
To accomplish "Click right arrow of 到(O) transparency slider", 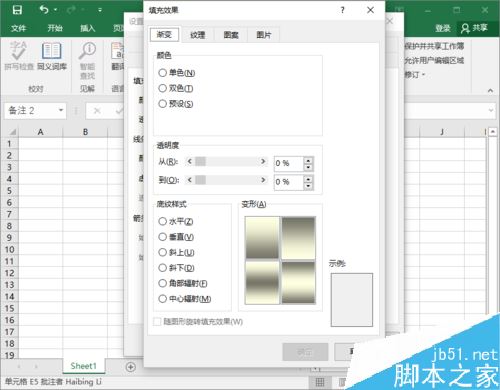I will point(263,180).
